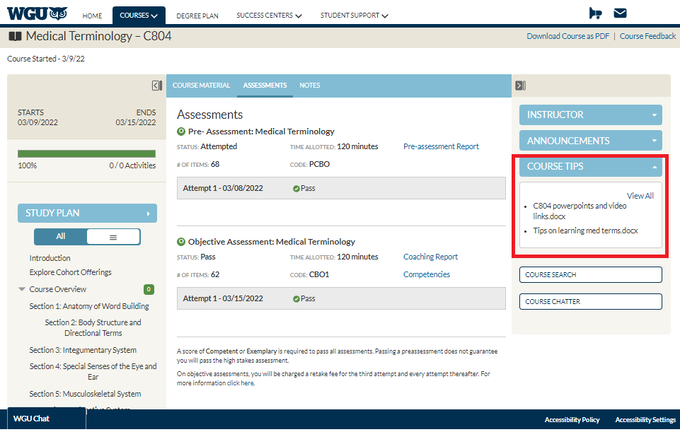Click the book icon beside Medical Terminology
This screenshot has height=432, width=680.
pos(14,36)
